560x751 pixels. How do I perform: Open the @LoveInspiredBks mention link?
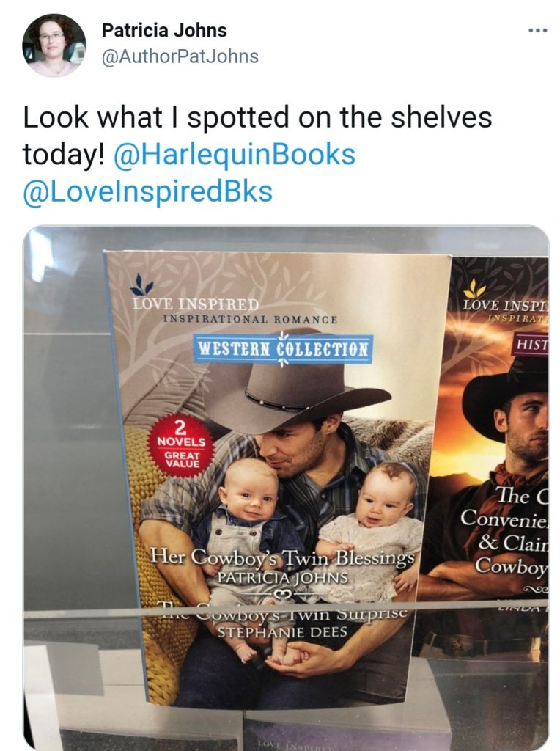pos(148,191)
